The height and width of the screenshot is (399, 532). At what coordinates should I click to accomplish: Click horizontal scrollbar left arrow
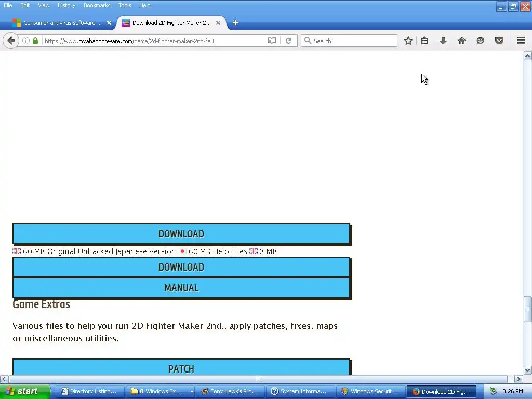(4, 379)
